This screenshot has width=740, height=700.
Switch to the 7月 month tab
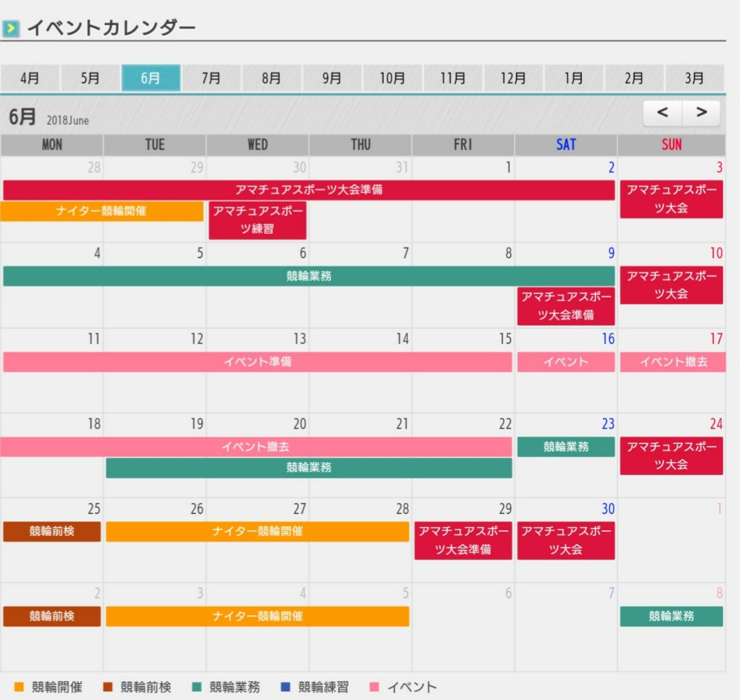(211, 78)
